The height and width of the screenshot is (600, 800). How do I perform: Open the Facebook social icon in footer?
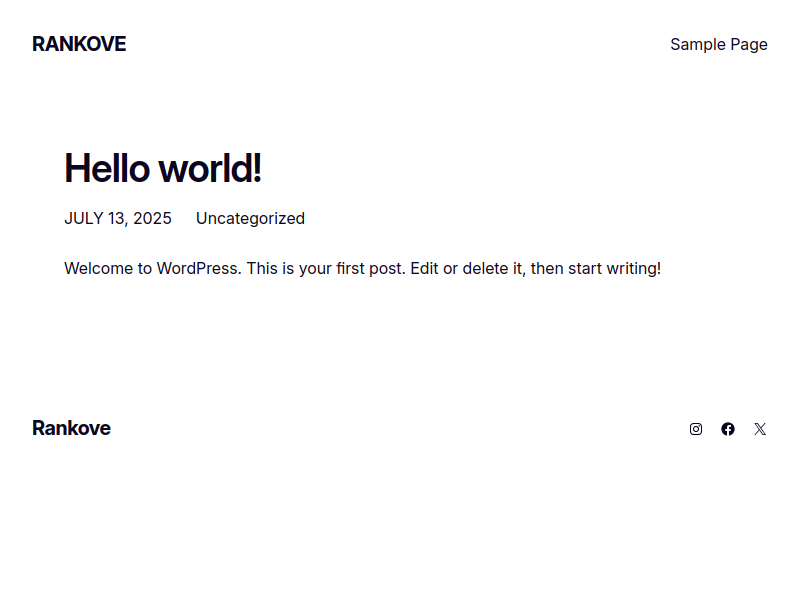coord(728,429)
